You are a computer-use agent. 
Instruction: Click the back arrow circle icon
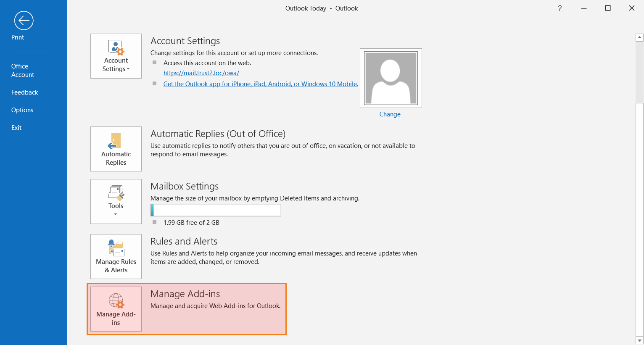tap(24, 21)
